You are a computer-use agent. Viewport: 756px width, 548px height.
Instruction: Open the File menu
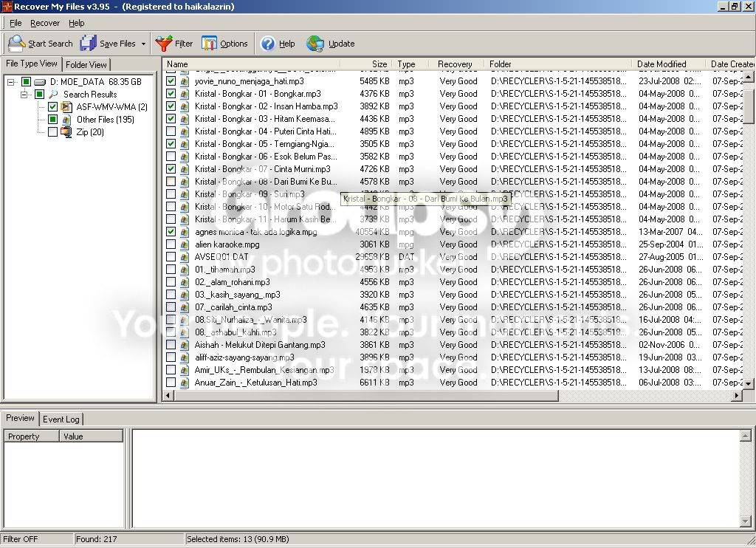[x=16, y=23]
